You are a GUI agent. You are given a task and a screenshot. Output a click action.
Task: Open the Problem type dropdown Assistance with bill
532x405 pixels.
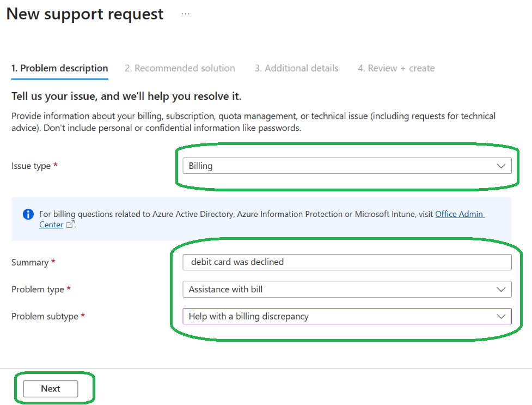click(x=347, y=289)
